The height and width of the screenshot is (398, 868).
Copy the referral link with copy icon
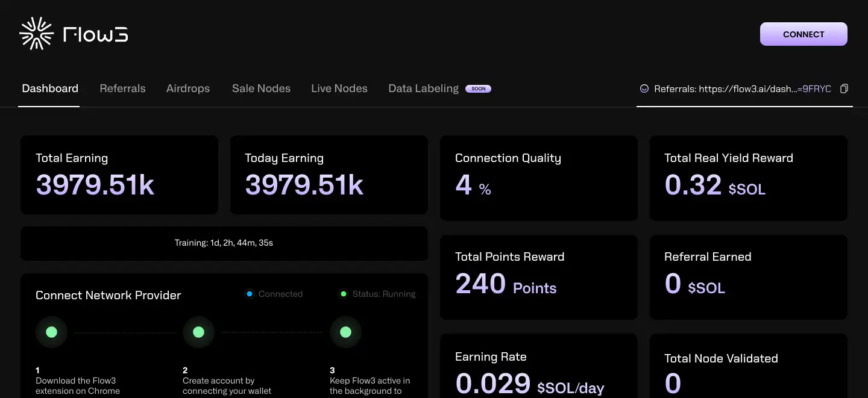coord(844,89)
